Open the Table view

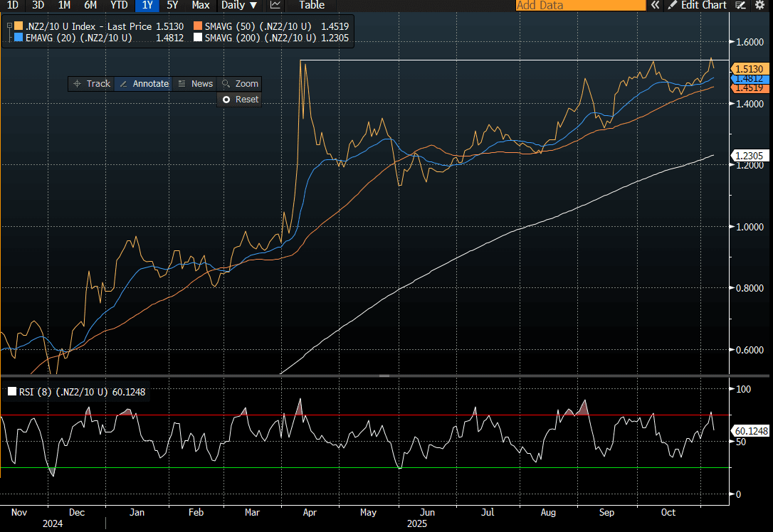[x=311, y=5]
